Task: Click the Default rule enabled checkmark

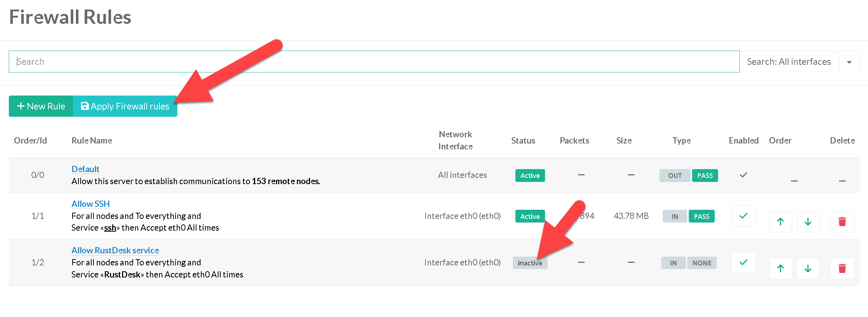Action: tap(743, 175)
